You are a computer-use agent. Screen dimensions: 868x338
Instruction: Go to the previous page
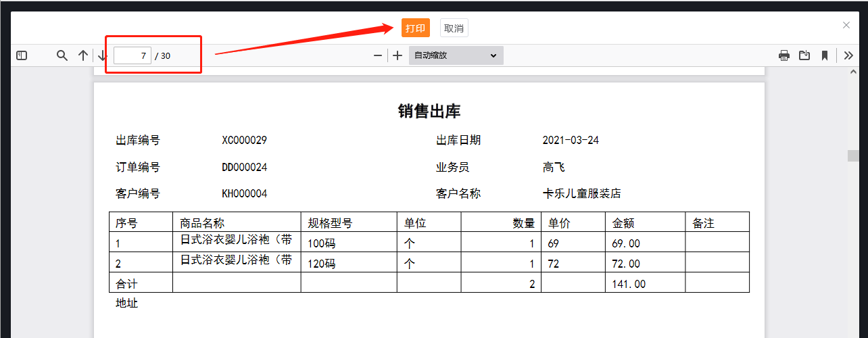(x=82, y=55)
